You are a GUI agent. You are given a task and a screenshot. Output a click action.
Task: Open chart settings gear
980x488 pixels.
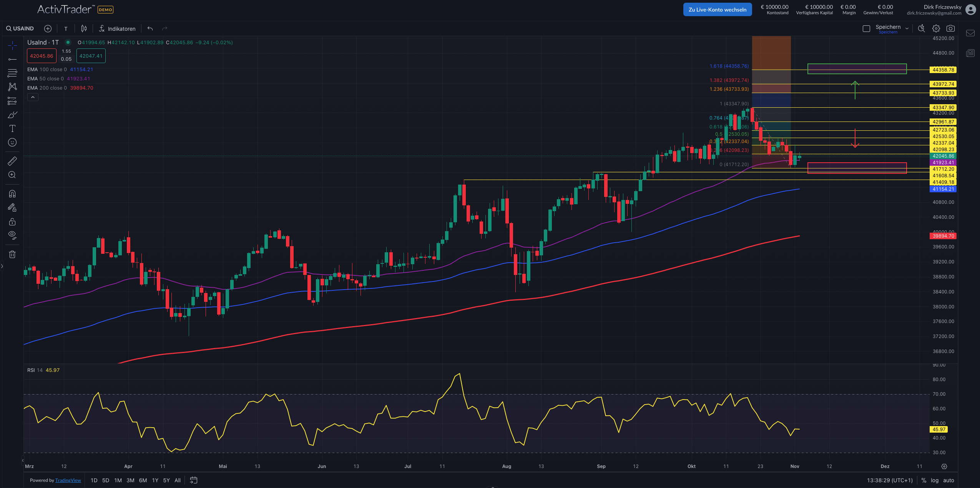937,28
